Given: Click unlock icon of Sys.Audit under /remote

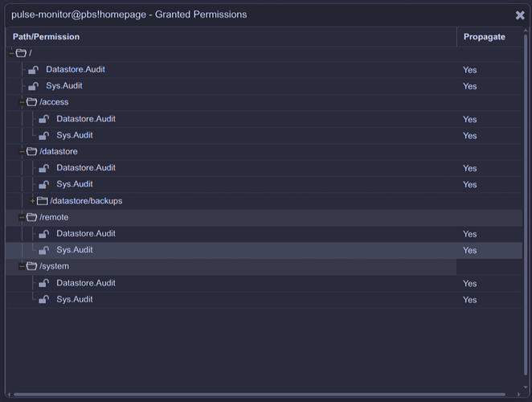Looking at the screenshot, I should 43,250.
